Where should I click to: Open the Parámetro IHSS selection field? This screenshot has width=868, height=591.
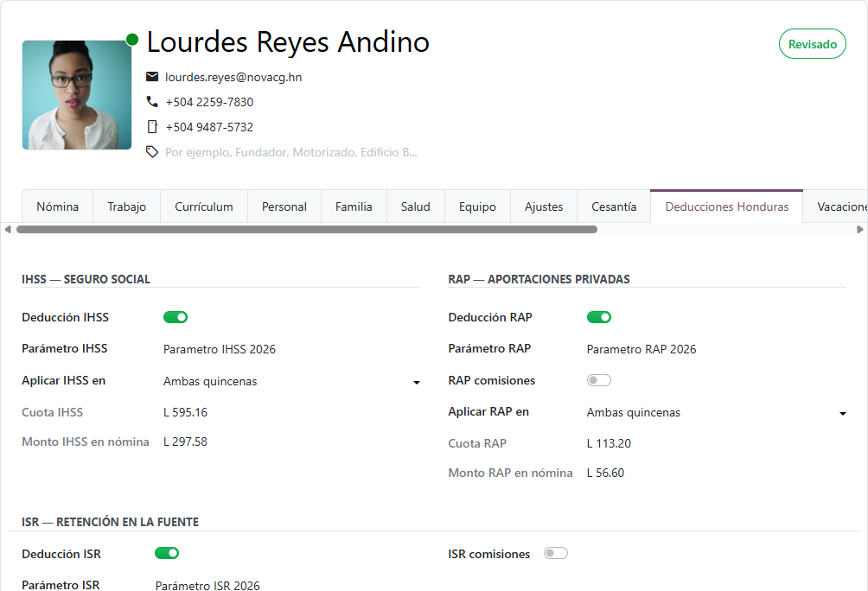pyautogui.click(x=291, y=349)
